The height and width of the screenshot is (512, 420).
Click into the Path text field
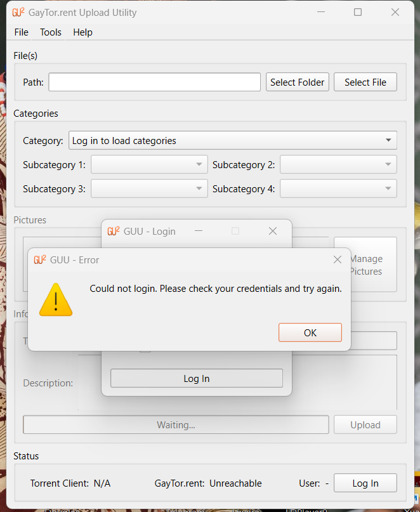point(154,82)
